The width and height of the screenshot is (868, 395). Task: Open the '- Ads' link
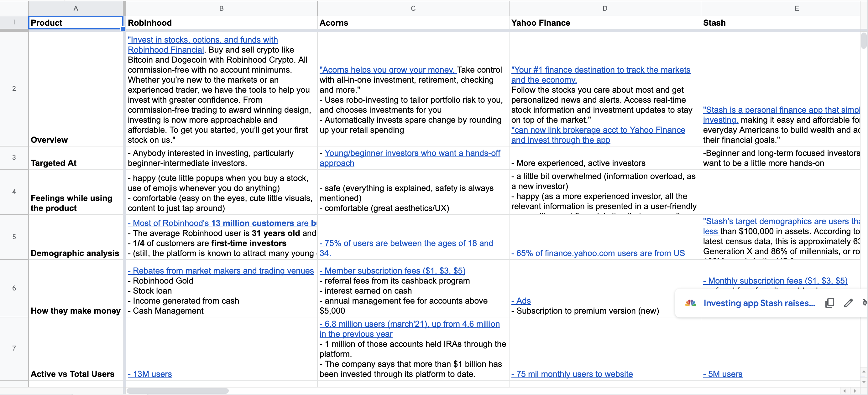(521, 301)
